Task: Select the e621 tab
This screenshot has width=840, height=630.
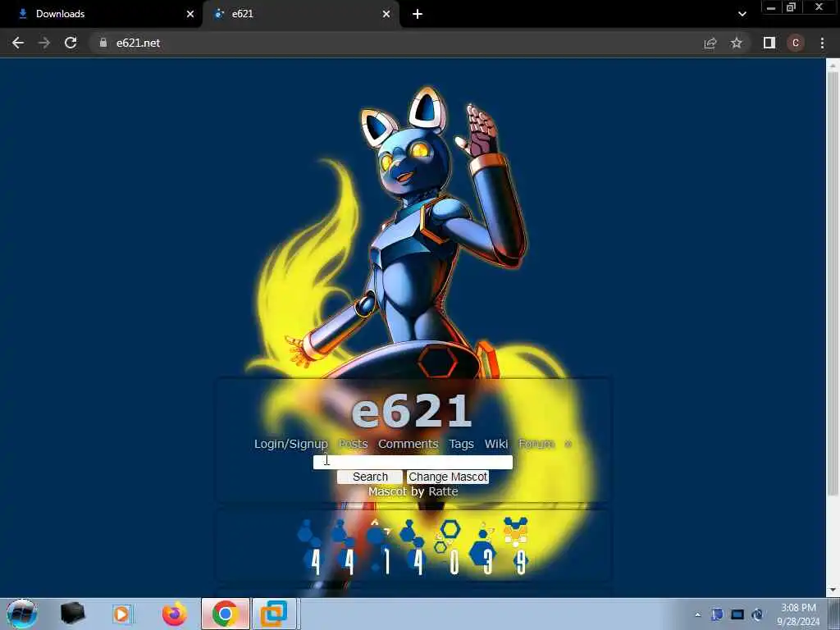Action: point(300,14)
